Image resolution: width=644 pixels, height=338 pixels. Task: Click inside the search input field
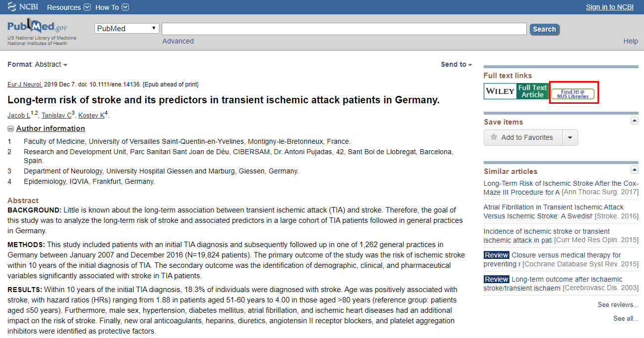(x=344, y=29)
